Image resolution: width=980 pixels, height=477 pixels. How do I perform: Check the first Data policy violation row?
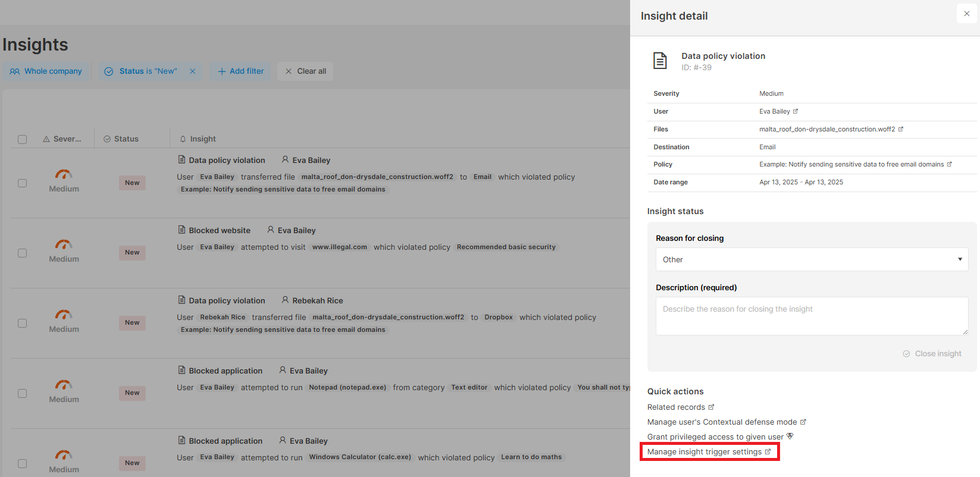23,183
